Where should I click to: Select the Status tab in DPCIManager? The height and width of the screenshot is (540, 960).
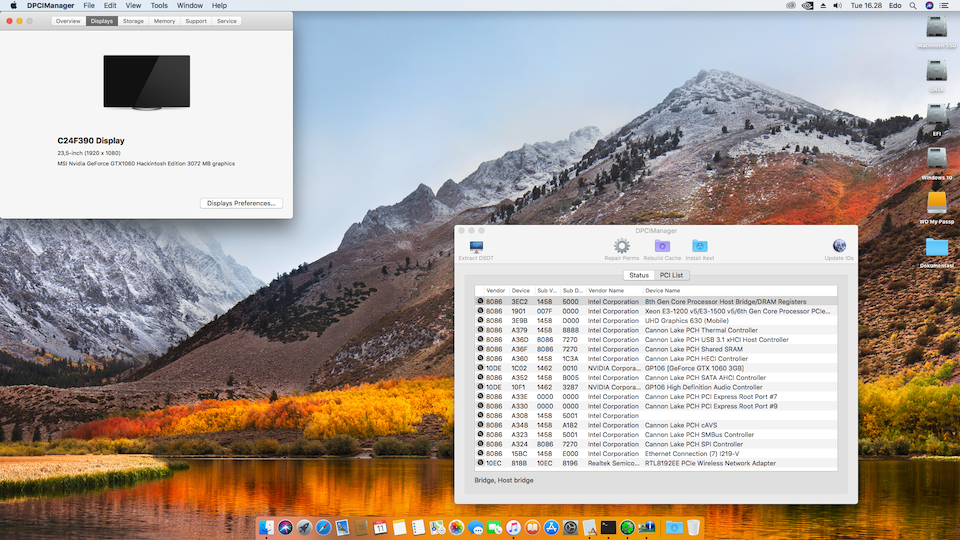(638, 275)
